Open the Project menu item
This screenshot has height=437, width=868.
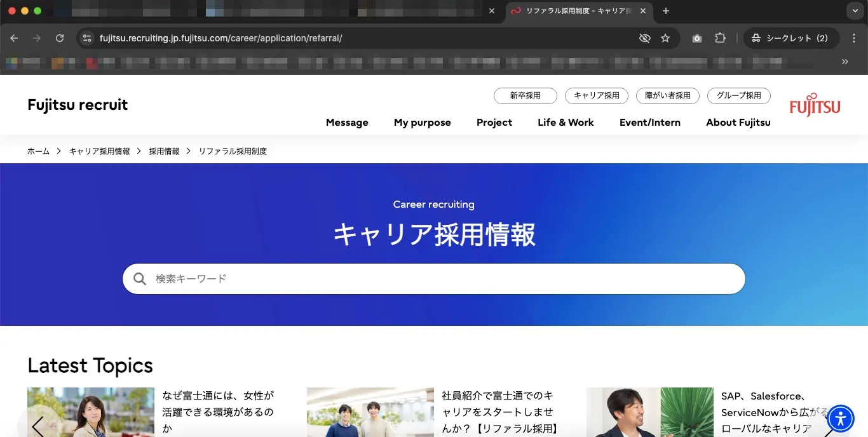pos(494,123)
